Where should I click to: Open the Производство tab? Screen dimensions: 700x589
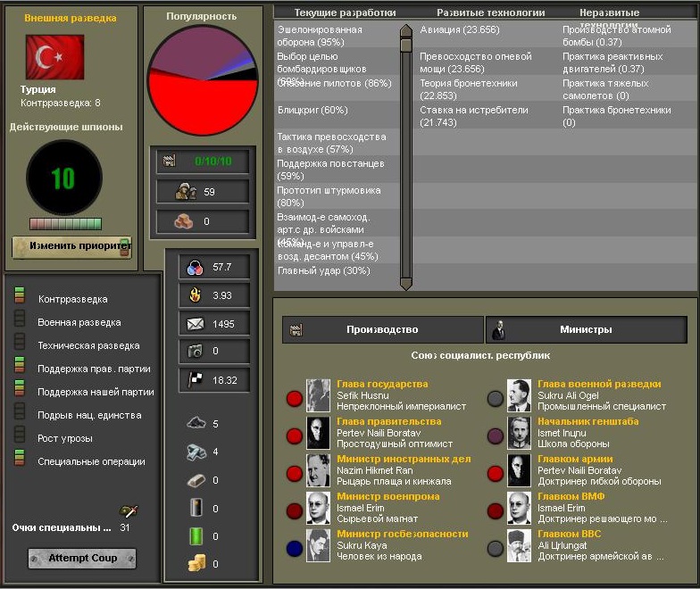pyautogui.click(x=382, y=330)
